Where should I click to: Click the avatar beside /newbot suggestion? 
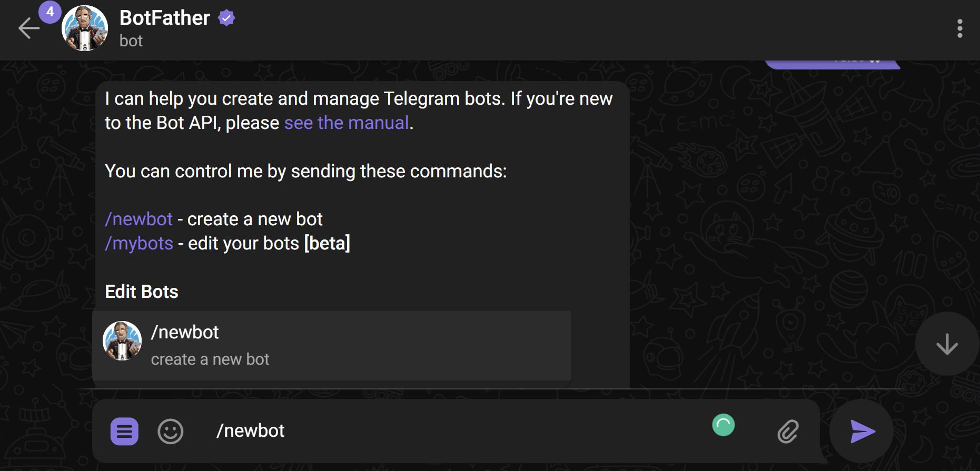(122, 341)
